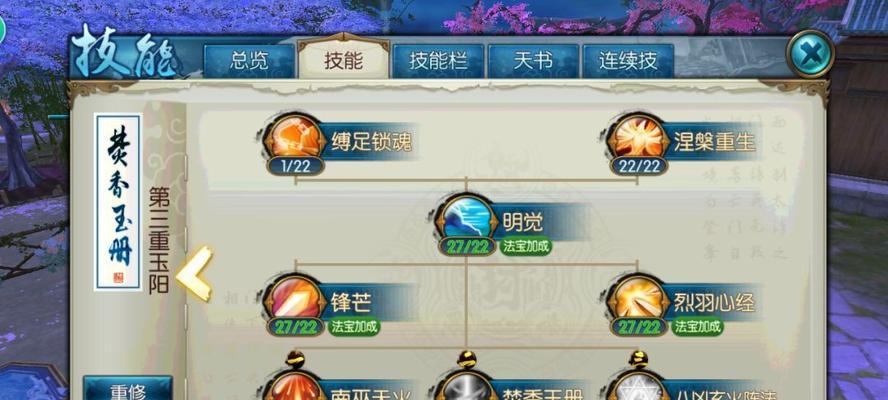Open the 连续技 tab
Viewport: 888px width, 400px height.
pos(628,61)
